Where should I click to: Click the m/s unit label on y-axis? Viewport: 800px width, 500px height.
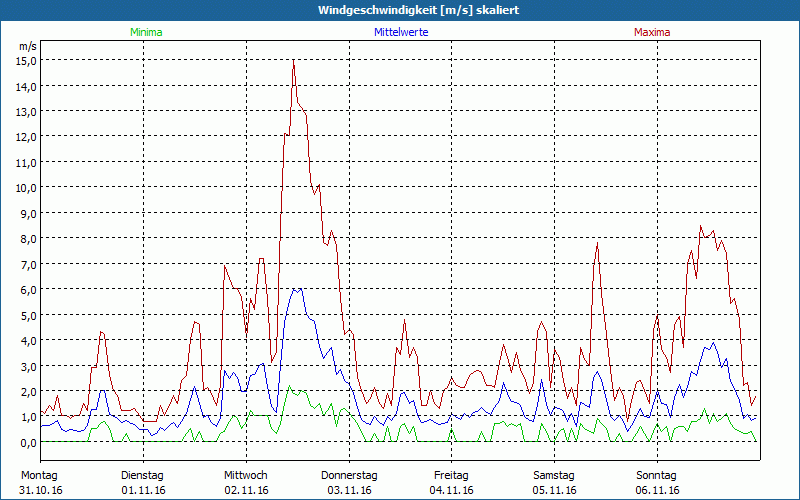point(28,46)
